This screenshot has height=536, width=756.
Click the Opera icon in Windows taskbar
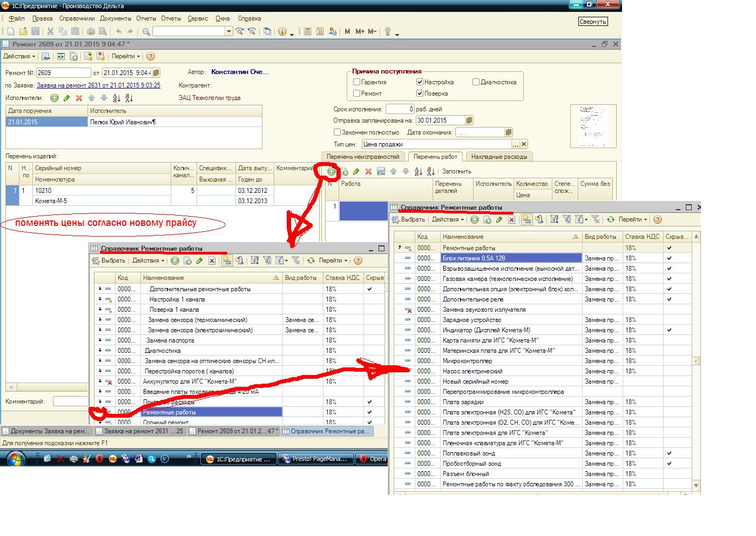click(373, 459)
